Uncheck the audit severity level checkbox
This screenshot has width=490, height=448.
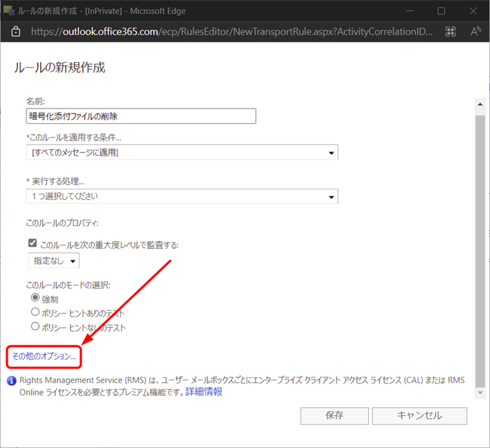pos(32,243)
